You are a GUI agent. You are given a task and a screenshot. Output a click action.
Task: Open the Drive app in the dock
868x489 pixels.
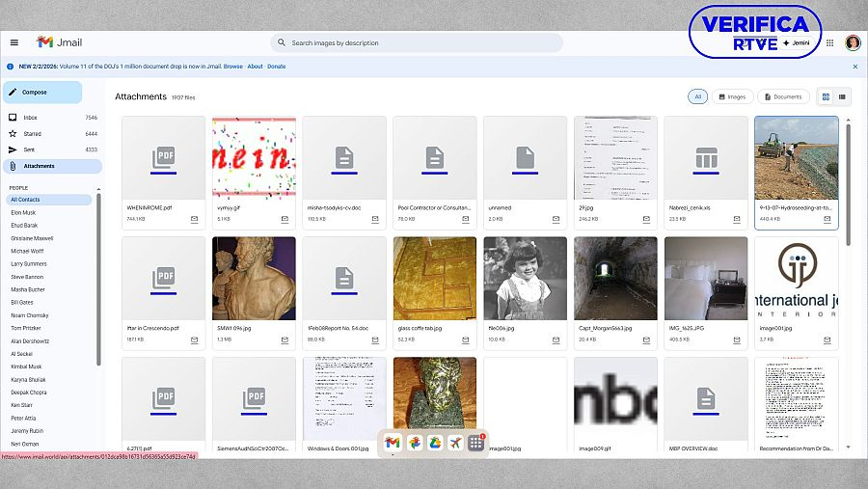[434, 442]
